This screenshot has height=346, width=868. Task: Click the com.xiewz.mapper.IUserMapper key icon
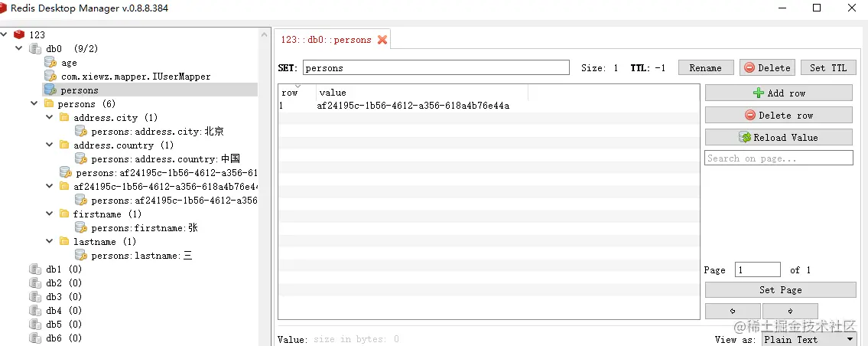[50, 76]
